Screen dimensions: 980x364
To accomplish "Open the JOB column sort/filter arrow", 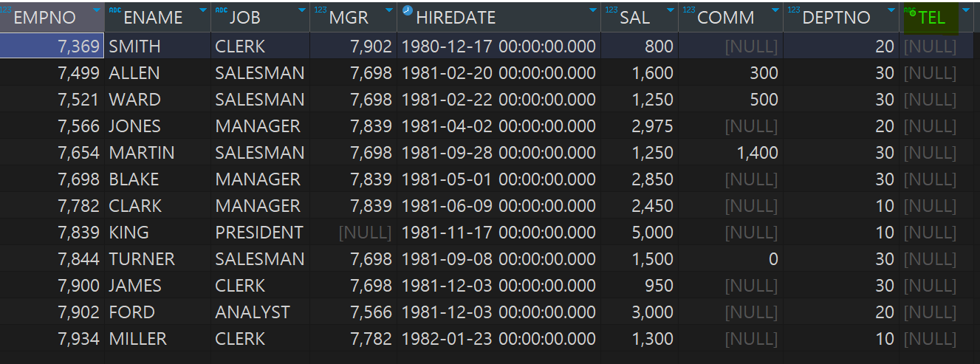I will click(301, 10).
